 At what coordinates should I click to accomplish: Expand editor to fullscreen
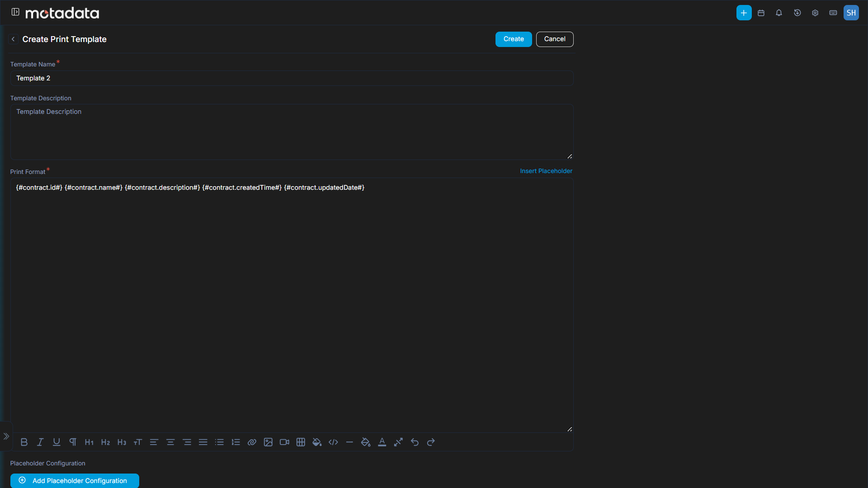(398, 442)
